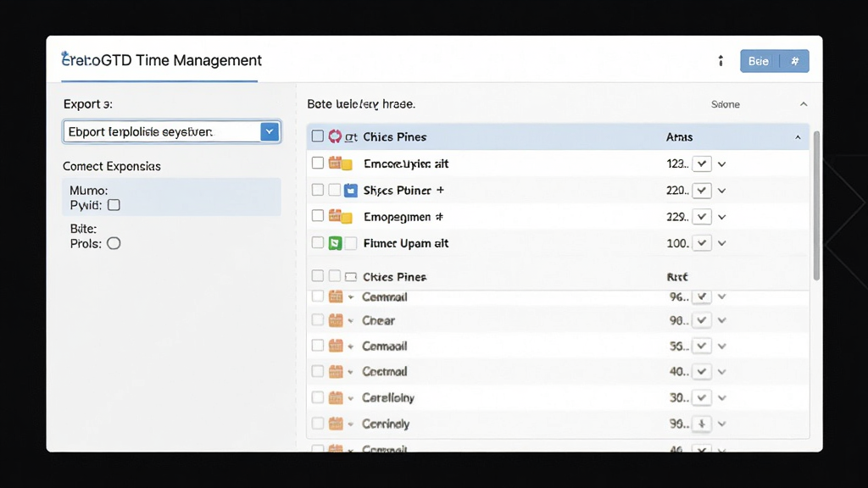Click the Amas column header text

coord(679,137)
